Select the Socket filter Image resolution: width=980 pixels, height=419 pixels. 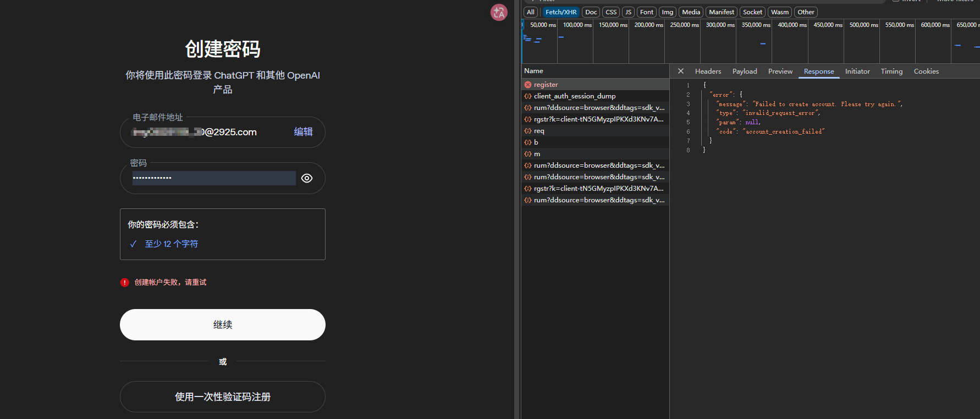752,12
